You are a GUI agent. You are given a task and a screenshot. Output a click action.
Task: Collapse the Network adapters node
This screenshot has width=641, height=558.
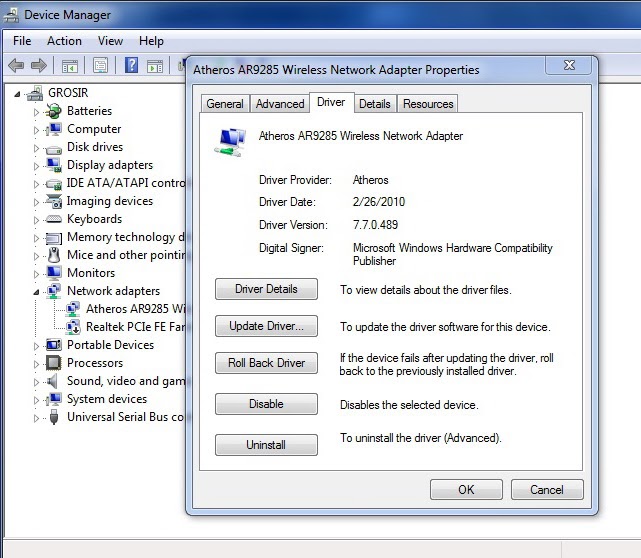tap(36, 292)
